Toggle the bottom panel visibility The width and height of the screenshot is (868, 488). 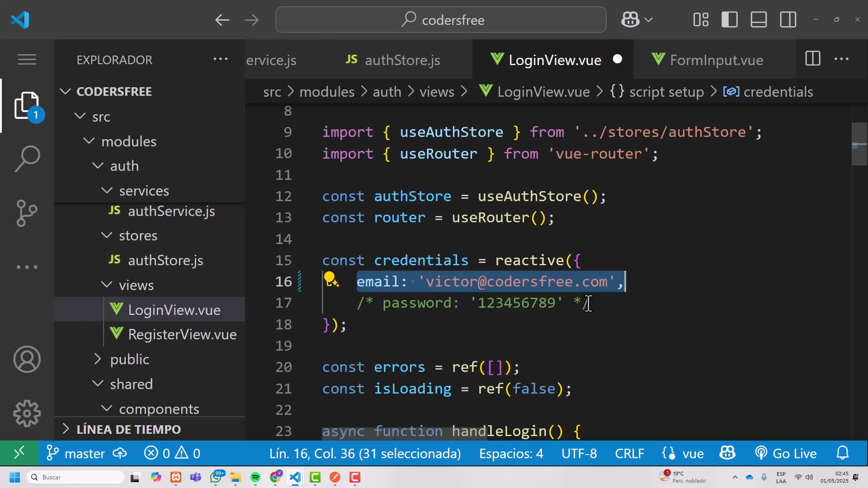pos(759,20)
